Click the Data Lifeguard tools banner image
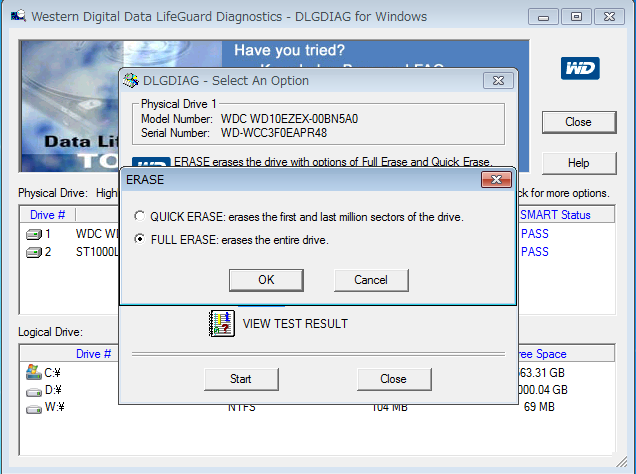Image resolution: width=636 pixels, height=474 pixels. click(x=69, y=106)
